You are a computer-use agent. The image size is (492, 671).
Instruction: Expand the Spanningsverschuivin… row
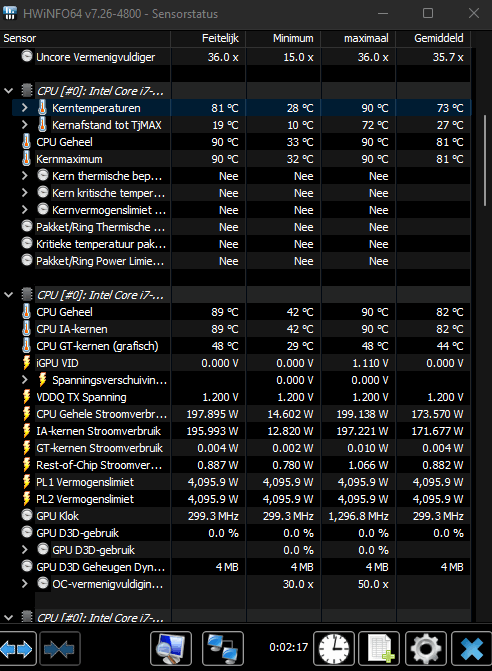[x=24, y=380]
